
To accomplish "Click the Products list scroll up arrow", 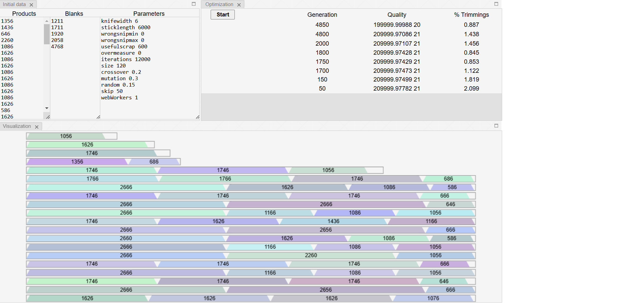I will click(x=47, y=21).
